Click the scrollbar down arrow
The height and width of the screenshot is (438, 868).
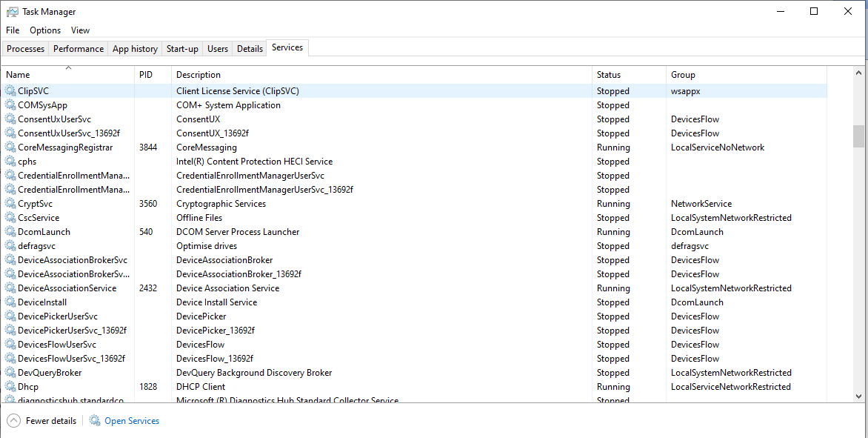(858, 396)
